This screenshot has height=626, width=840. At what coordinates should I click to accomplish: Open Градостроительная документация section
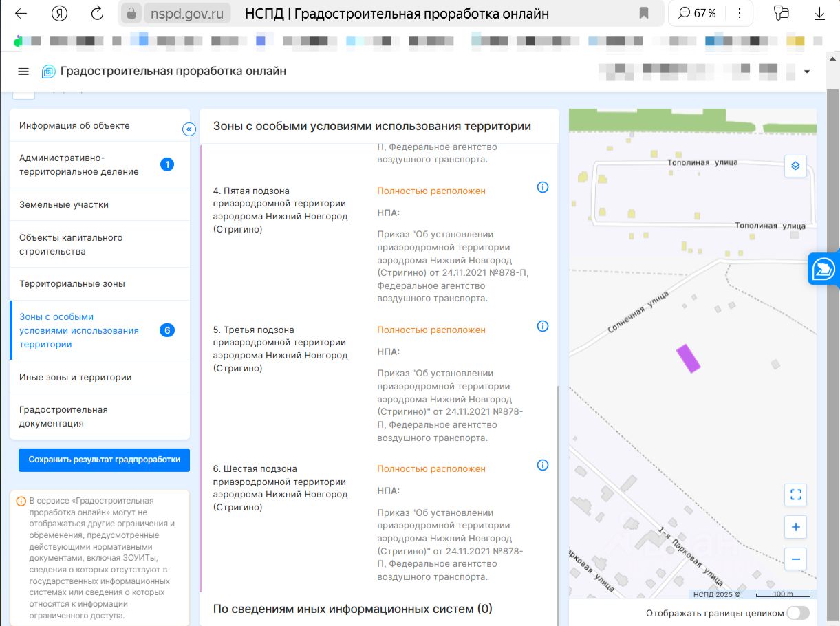click(x=100, y=416)
